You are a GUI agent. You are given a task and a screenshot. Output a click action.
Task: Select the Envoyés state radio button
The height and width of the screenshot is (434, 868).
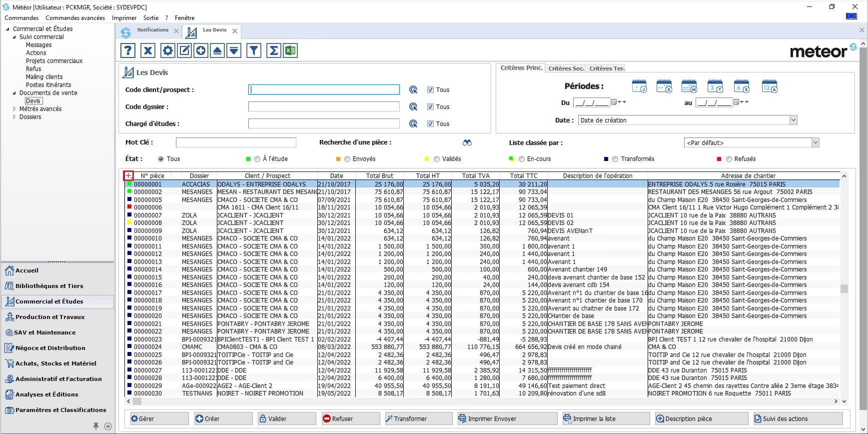(x=347, y=159)
